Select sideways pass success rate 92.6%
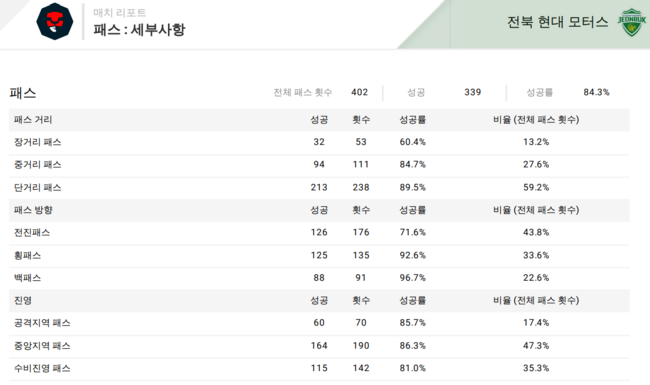 412,255
